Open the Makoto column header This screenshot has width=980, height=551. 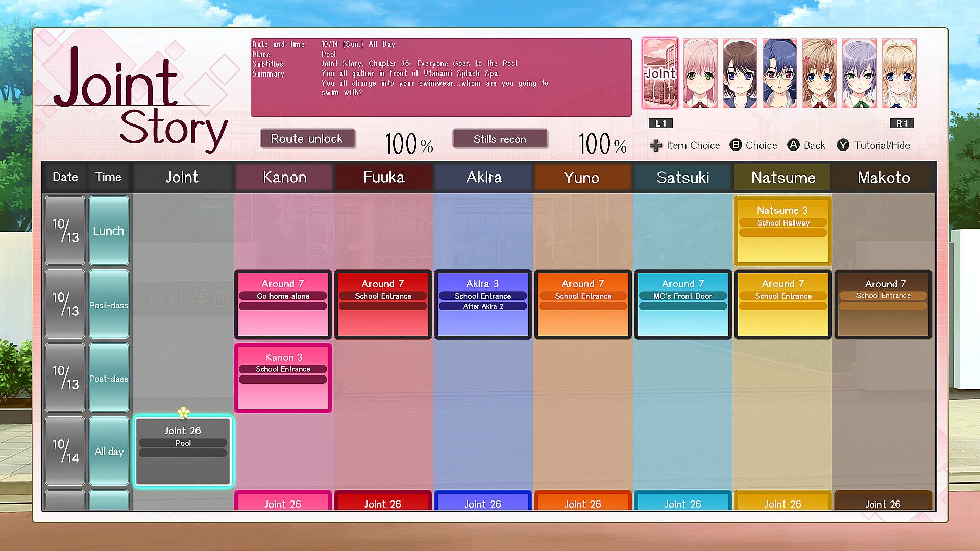[884, 178]
